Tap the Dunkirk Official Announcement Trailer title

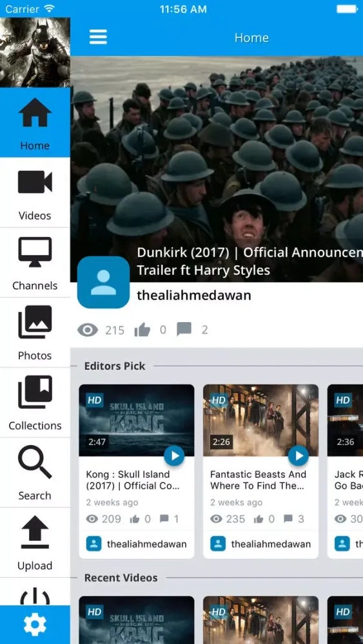click(250, 261)
